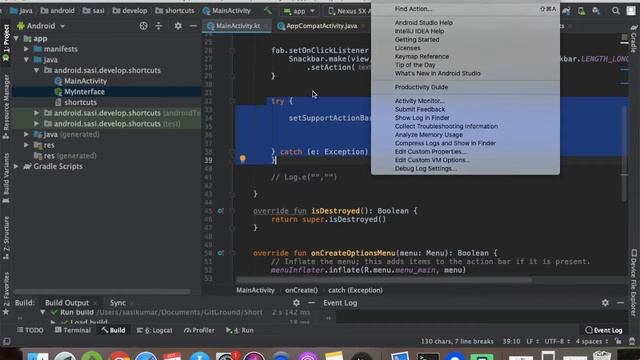Click override gutter icon beside onCreateOptionsMenu line
Image resolution: width=640 pixels, height=360 pixels.
220,253
